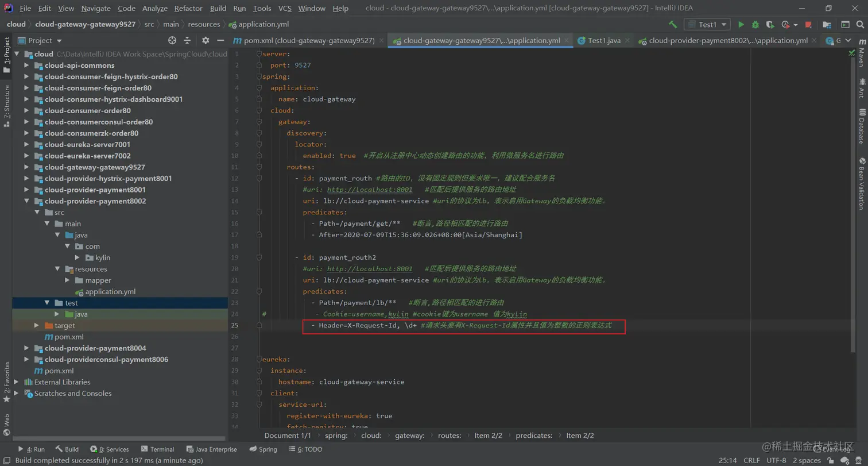The height and width of the screenshot is (466, 868).
Task: Open the Build tool window at bottom
Action: pos(67,449)
